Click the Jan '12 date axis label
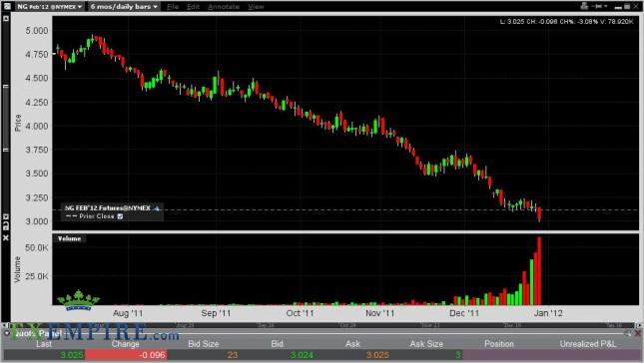644x363 pixels. coord(548,313)
